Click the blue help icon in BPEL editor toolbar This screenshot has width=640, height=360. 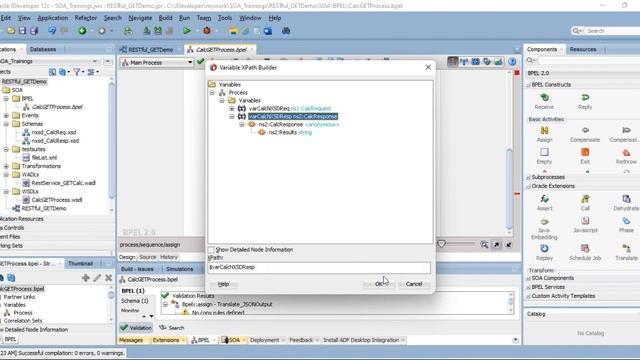512,62
